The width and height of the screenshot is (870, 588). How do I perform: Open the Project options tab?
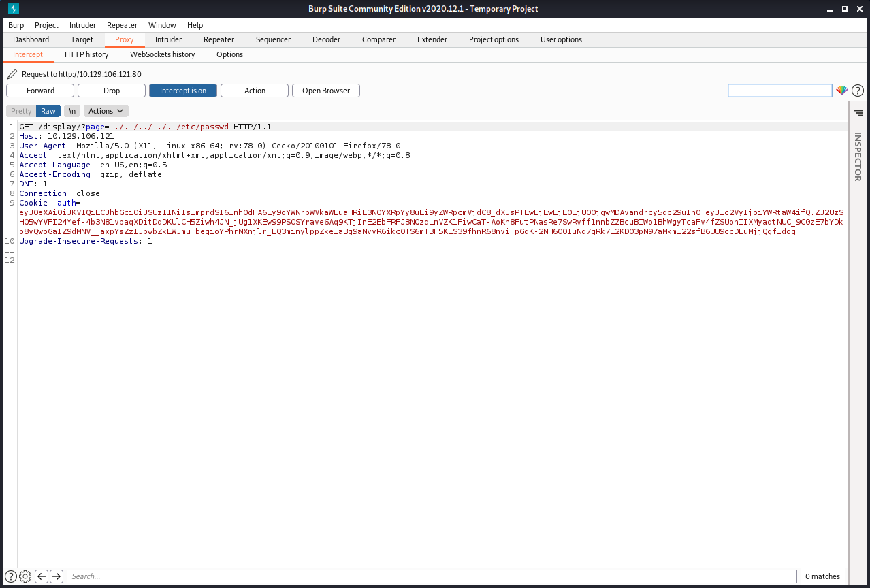[494, 40]
